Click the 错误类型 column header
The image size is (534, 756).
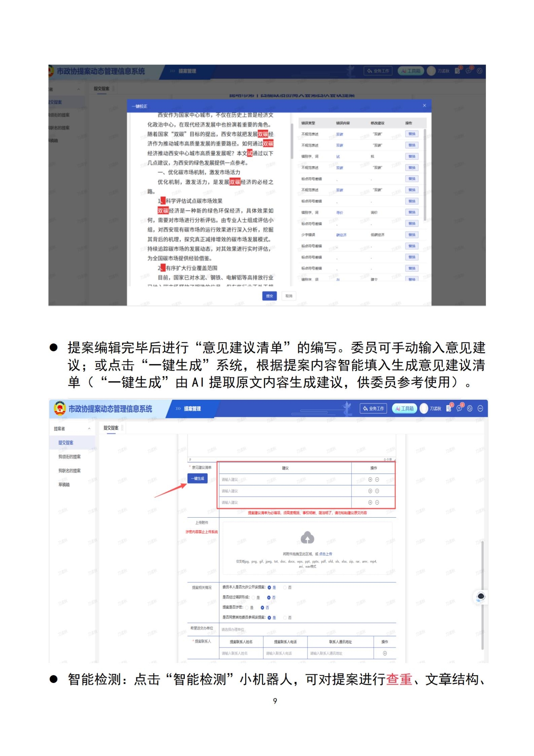click(x=308, y=123)
